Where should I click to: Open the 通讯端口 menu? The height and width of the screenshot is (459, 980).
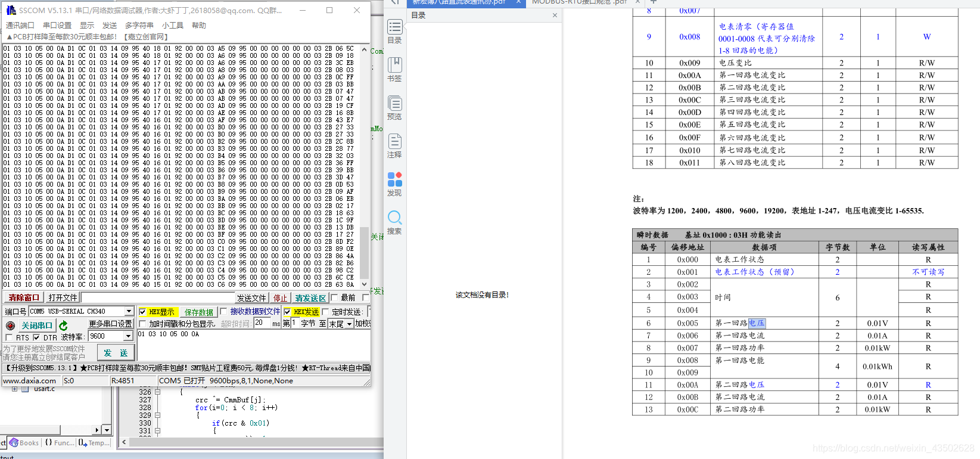[x=20, y=26]
